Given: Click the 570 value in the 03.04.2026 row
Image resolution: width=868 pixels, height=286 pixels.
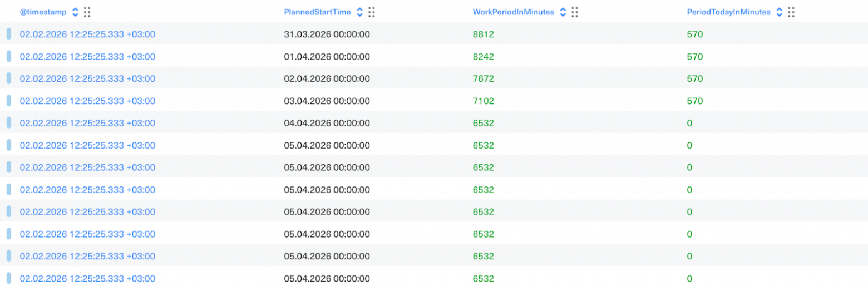Looking at the screenshot, I should click(695, 101).
